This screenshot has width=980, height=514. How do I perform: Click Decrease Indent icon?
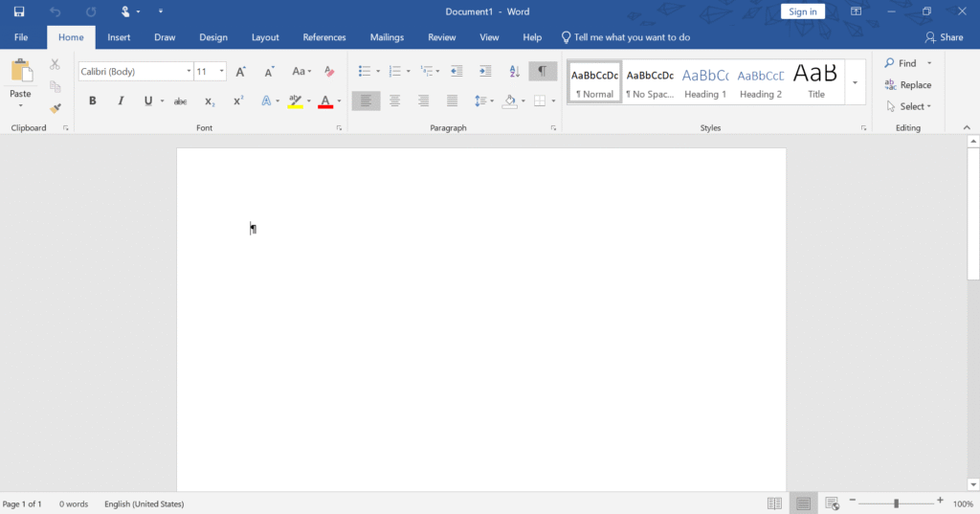457,71
